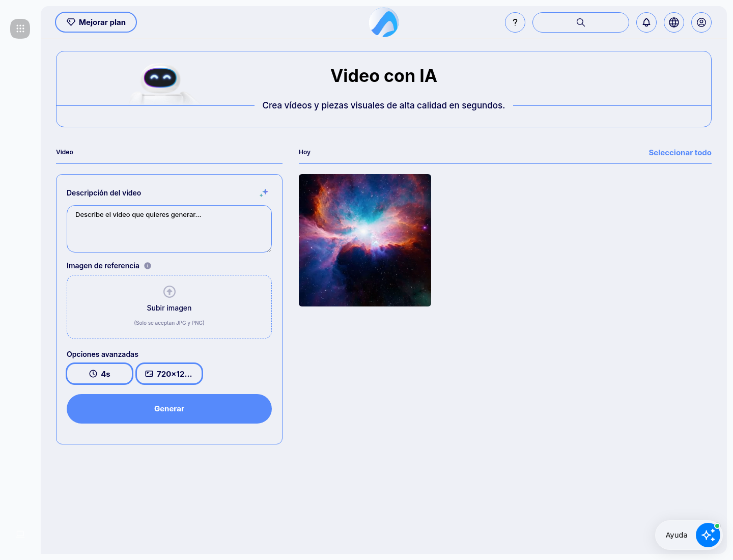Click the Video con IA heading
Viewport: 733px width, 560px height.
click(384, 76)
